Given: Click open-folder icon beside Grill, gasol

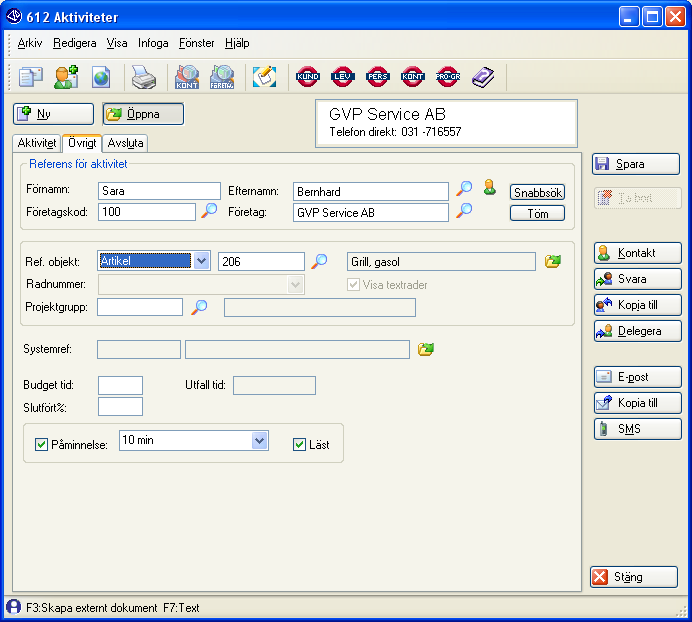Looking at the screenshot, I should 553,261.
